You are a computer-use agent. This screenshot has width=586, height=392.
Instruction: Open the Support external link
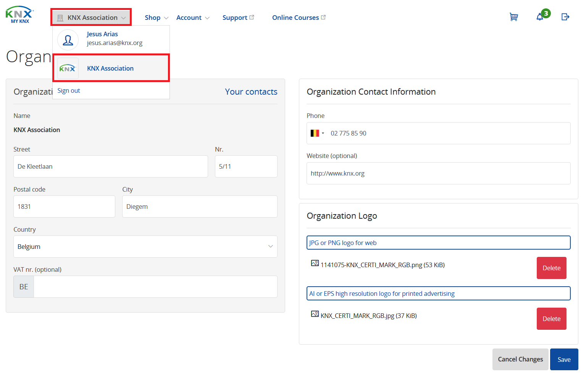(238, 18)
